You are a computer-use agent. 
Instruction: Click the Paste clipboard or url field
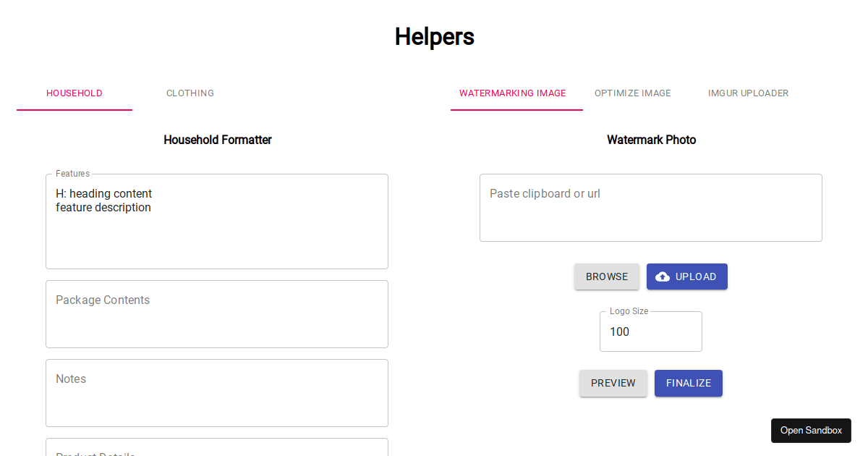650,208
